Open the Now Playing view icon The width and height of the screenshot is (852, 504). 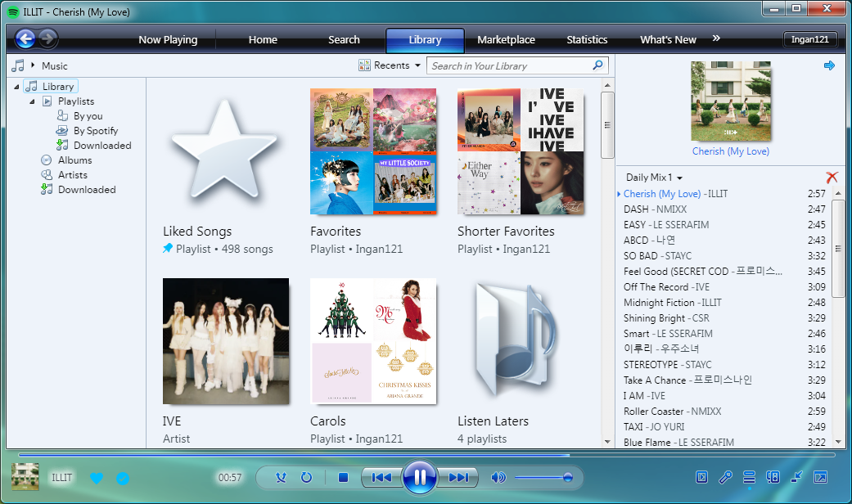tap(701, 477)
